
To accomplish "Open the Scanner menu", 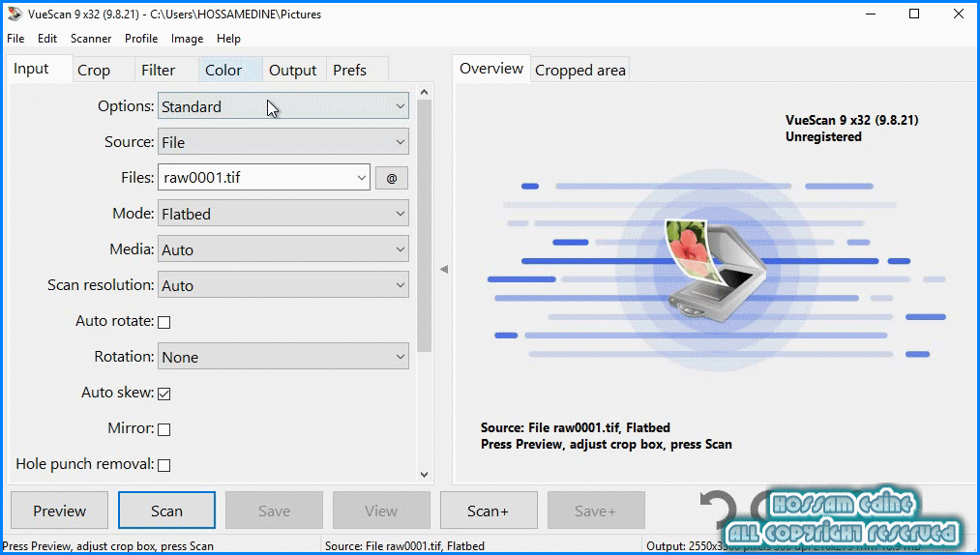I will [x=91, y=39].
